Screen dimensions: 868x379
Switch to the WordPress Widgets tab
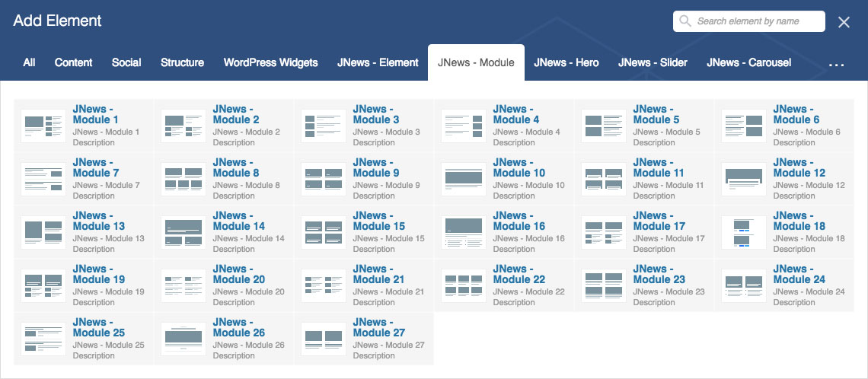[270, 62]
